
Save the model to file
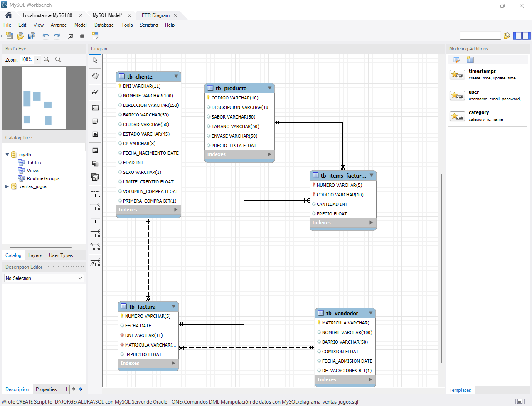pyautogui.click(x=32, y=36)
